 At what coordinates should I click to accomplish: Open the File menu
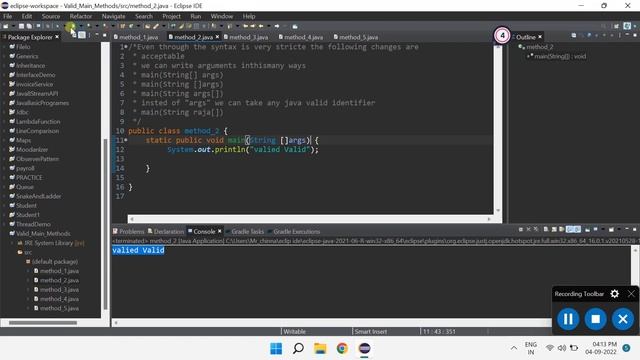tap(8, 16)
